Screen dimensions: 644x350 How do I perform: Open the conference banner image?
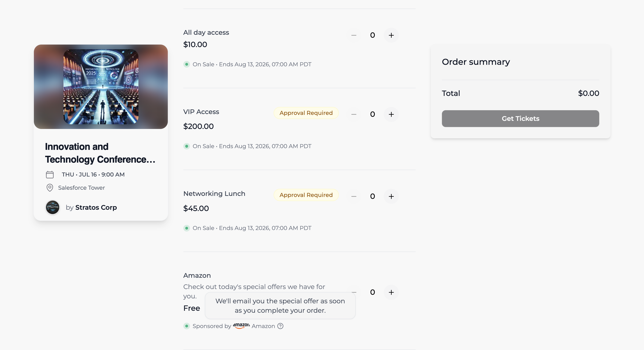[x=101, y=87]
